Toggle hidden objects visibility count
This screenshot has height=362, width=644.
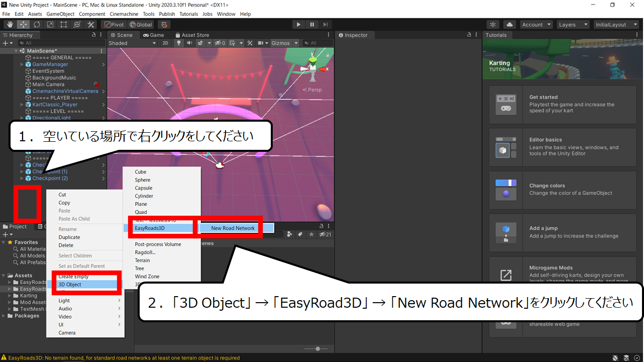pos(220,43)
